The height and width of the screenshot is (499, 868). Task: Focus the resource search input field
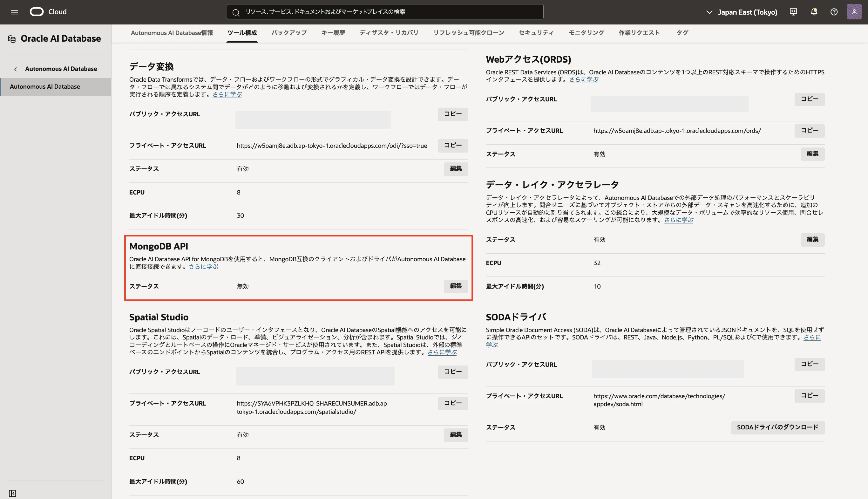click(x=385, y=12)
